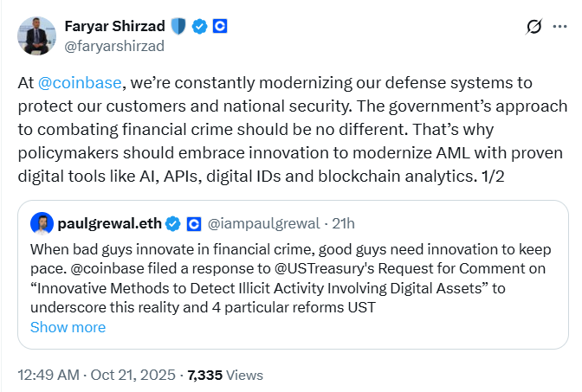The height and width of the screenshot is (392, 582).
Task: Click Coinbase badge beside paulgrewal.eth
Action: 193,224
